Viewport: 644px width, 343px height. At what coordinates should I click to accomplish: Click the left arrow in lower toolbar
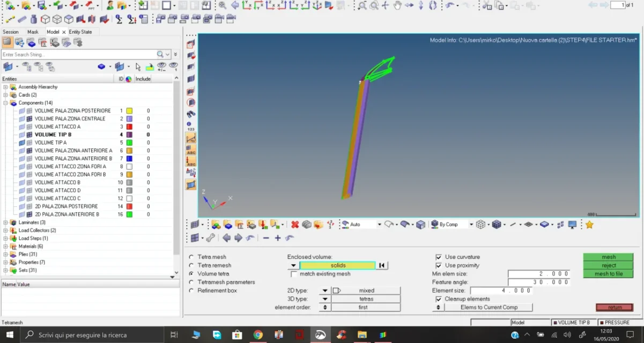tap(227, 238)
